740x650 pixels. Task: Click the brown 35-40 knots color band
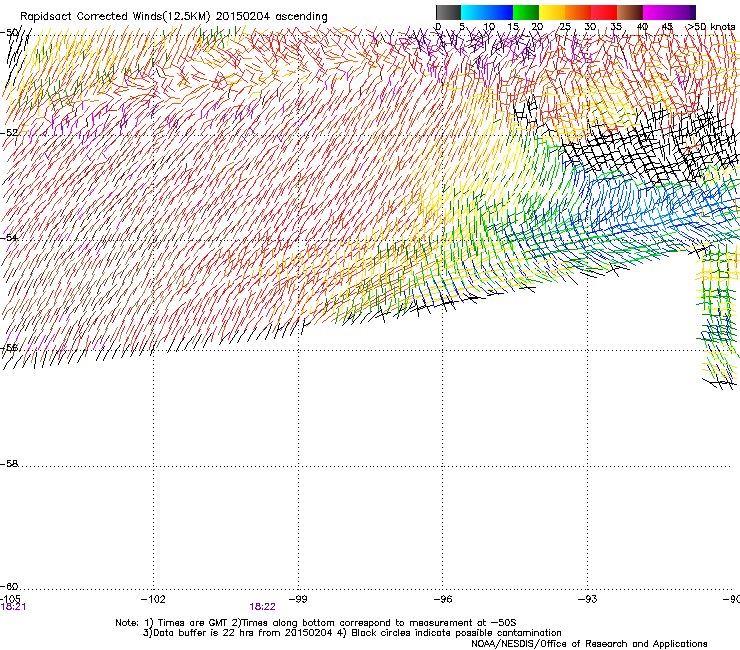click(x=630, y=12)
